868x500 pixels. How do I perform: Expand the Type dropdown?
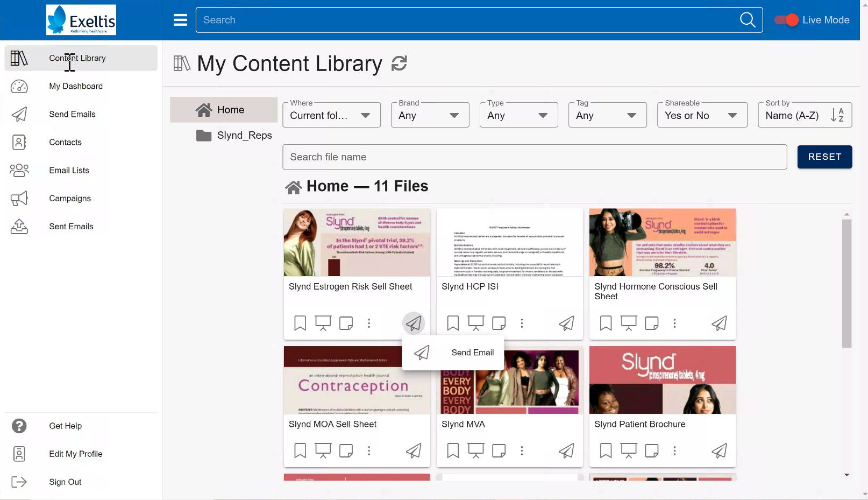coord(519,115)
